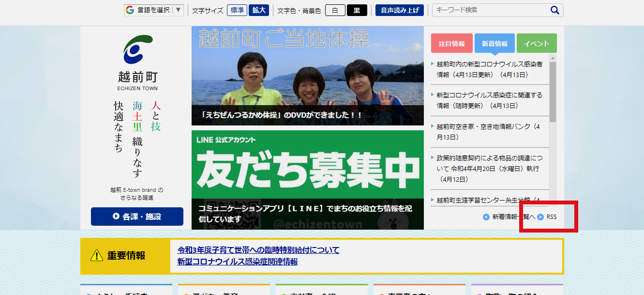Click the Google G logo icon
The width and height of the screenshot is (644, 295).
coord(130,10)
